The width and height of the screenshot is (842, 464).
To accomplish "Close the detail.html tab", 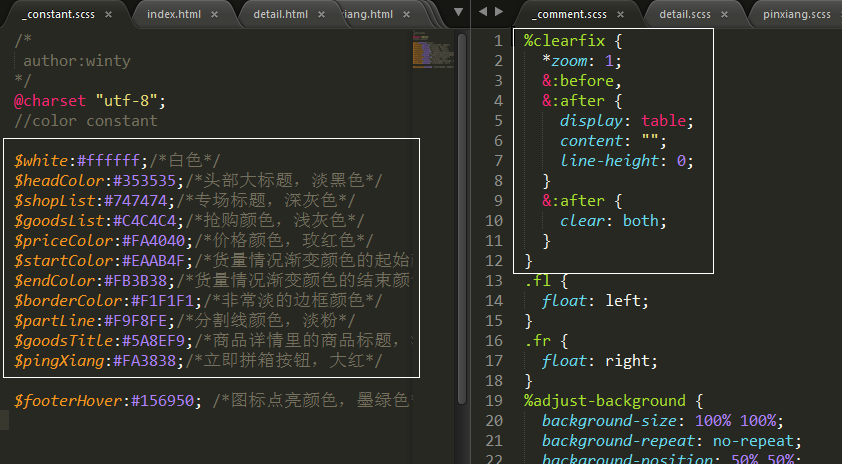I will [321, 15].
